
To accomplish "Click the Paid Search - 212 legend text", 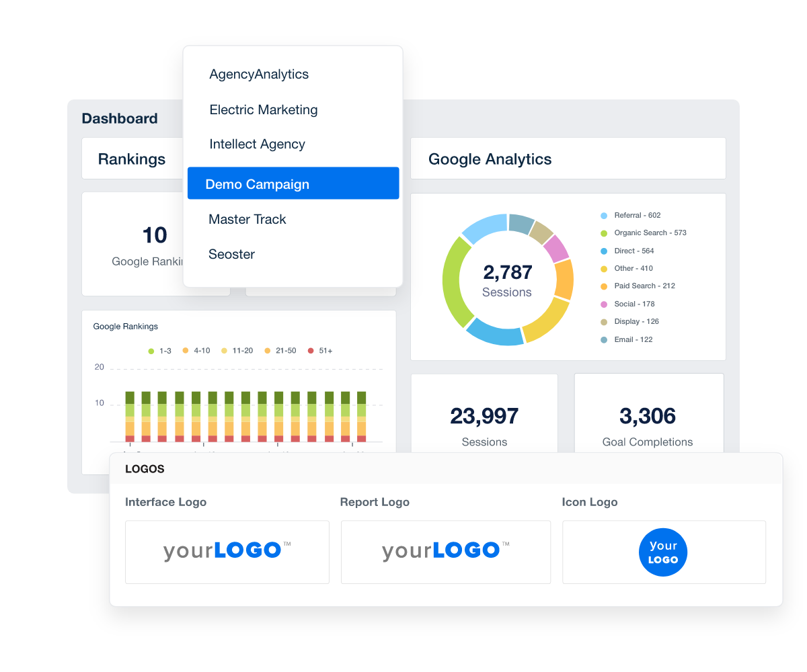I will [x=645, y=286].
